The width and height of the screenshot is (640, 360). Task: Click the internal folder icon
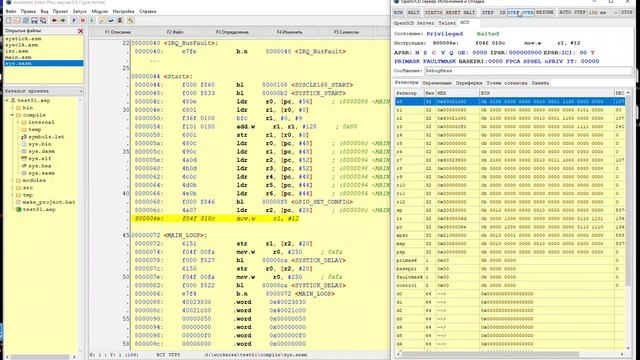(24, 122)
